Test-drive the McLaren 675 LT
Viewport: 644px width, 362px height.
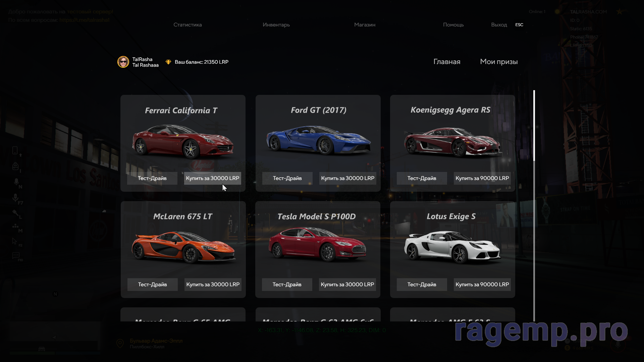[152, 285]
